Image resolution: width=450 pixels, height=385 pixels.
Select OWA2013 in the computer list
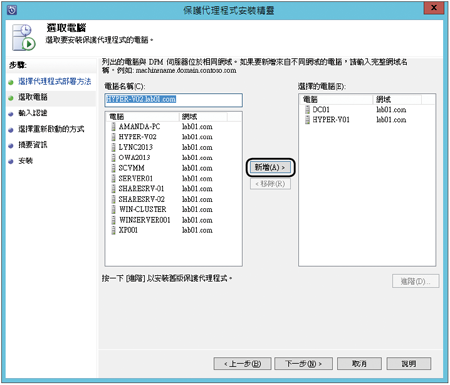(x=134, y=158)
